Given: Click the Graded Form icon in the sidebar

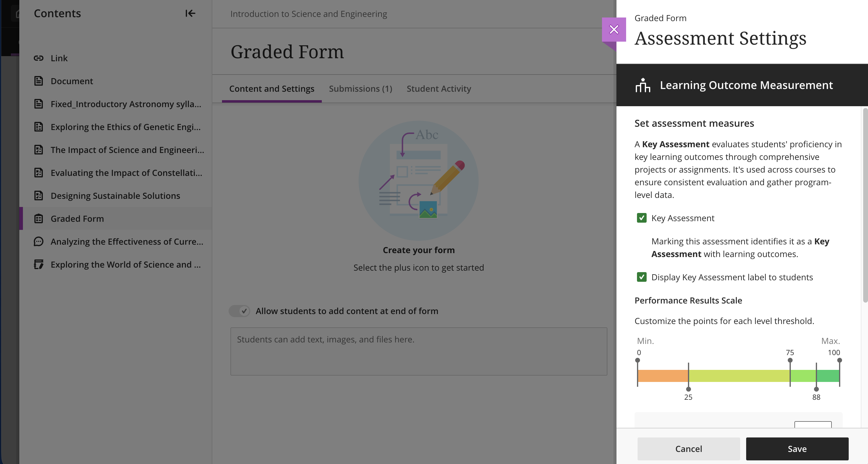Looking at the screenshot, I should pyautogui.click(x=39, y=219).
